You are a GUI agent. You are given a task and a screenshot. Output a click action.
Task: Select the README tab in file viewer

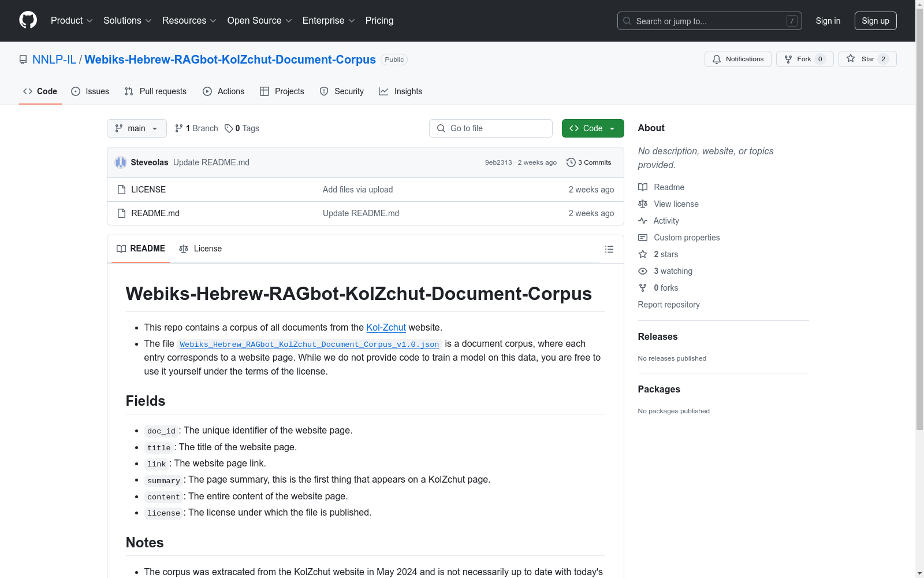pyautogui.click(x=141, y=249)
